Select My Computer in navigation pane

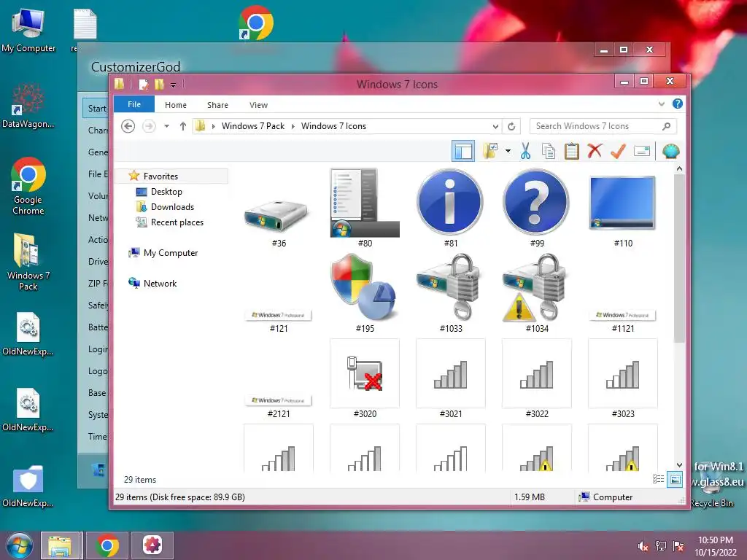(x=171, y=253)
